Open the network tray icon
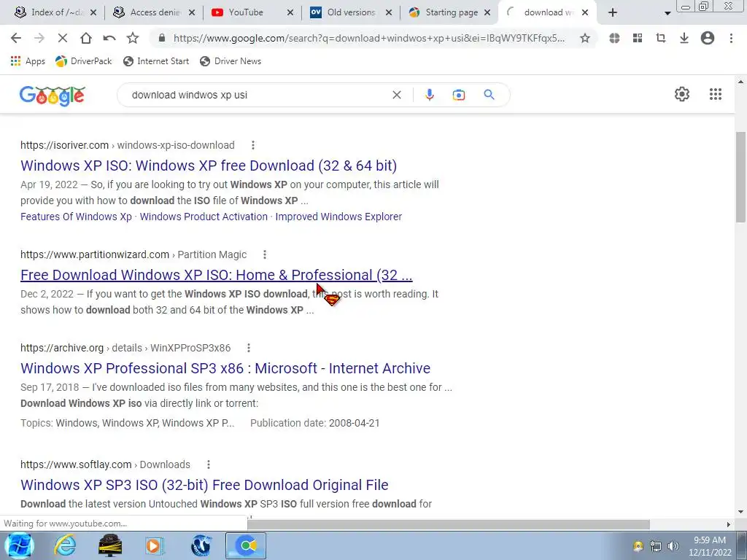Viewport: 747px width, 560px height. pos(656,546)
